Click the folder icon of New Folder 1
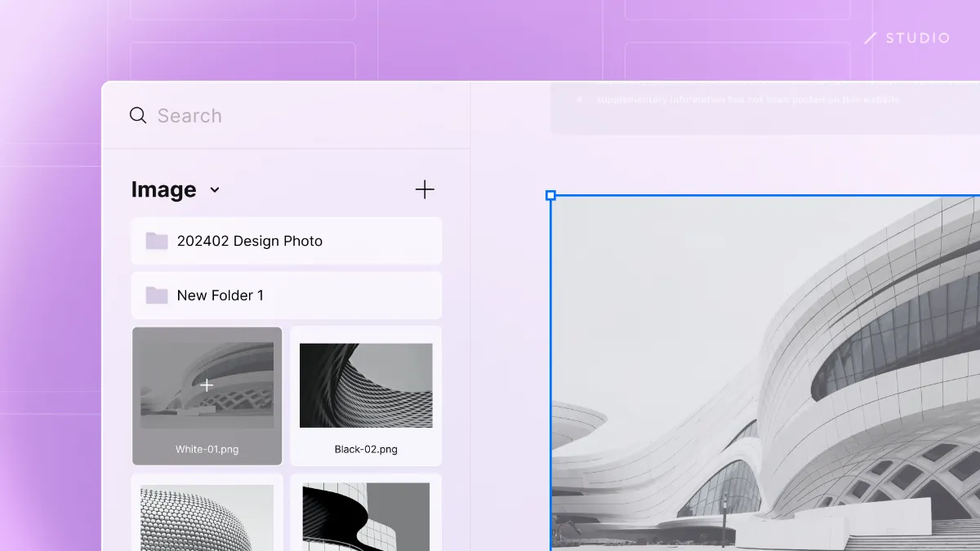Viewport: 980px width, 551px height. 157,295
